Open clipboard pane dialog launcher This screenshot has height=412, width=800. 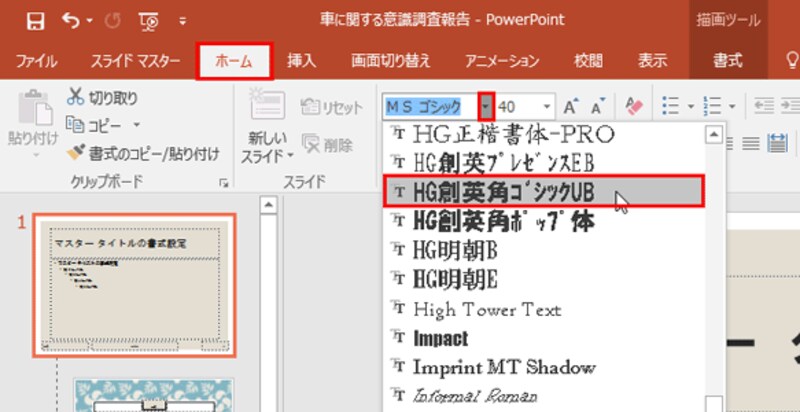[x=223, y=183]
